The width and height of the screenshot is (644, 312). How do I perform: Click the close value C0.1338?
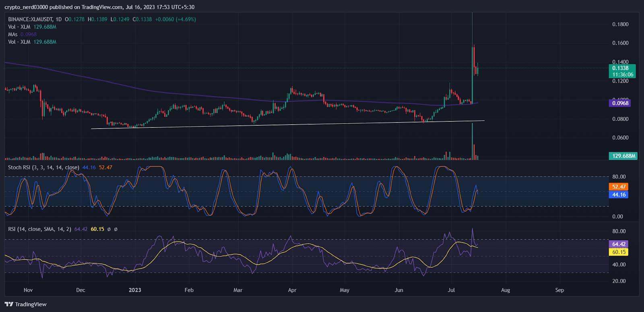[142, 19]
